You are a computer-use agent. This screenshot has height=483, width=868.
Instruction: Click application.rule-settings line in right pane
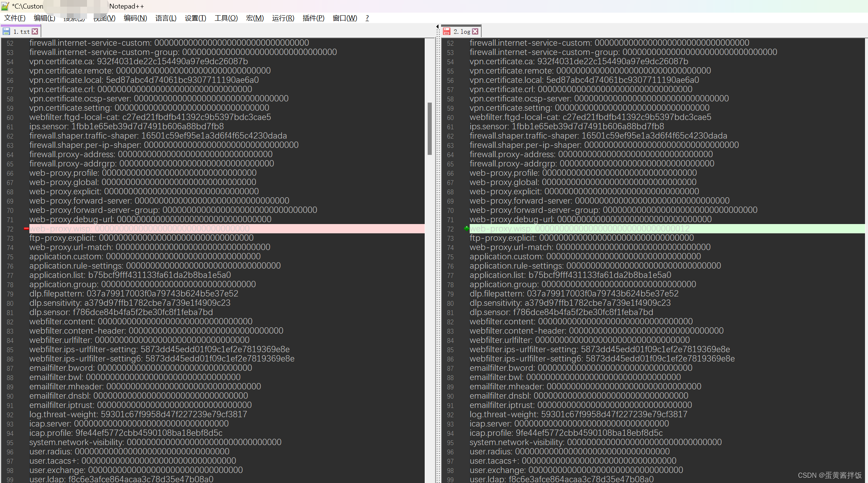595,266
